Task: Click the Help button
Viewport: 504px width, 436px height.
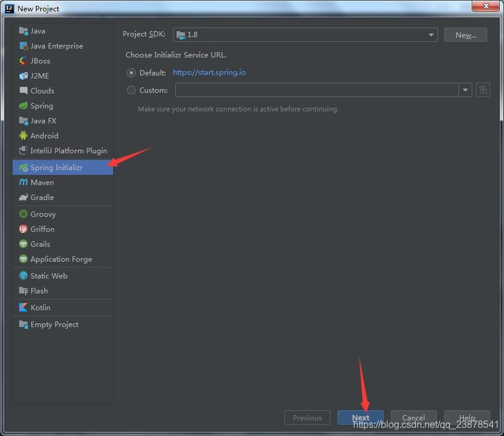Action: pyautogui.click(x=467, y=417)
